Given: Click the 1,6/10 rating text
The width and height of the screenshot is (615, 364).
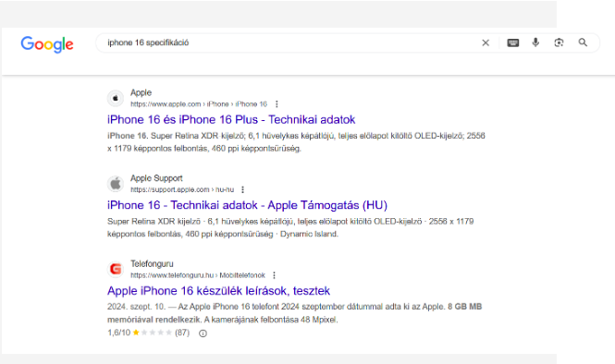Looking at the screenshot, I should point(118,333).
